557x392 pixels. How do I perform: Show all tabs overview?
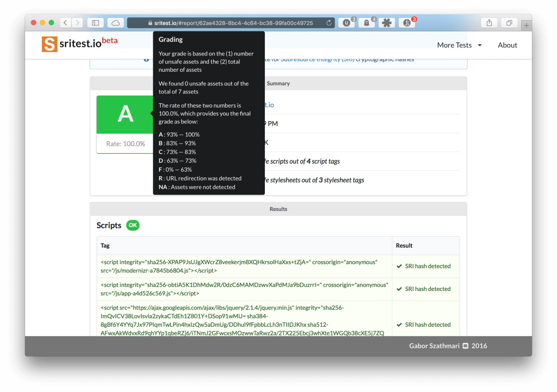click(x=509, y=23)
